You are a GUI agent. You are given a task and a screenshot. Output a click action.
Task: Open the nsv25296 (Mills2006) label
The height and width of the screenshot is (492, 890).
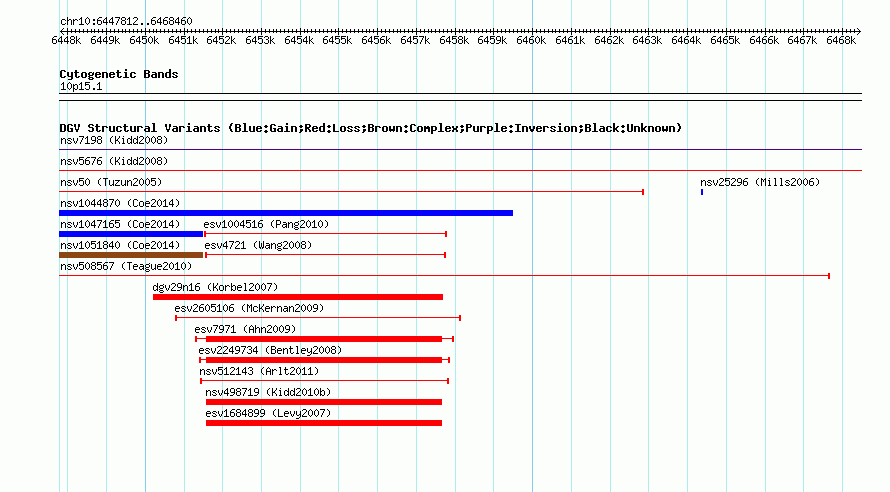[x=760, y=182]
